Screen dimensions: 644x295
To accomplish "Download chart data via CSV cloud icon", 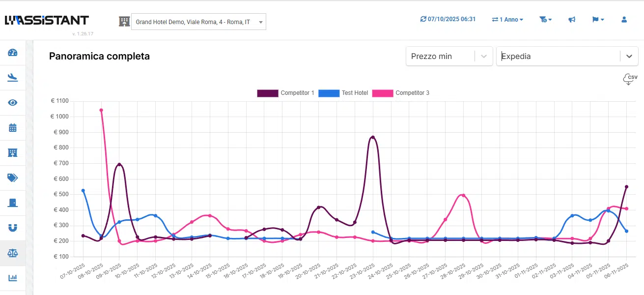I will [x=630, y=80].
